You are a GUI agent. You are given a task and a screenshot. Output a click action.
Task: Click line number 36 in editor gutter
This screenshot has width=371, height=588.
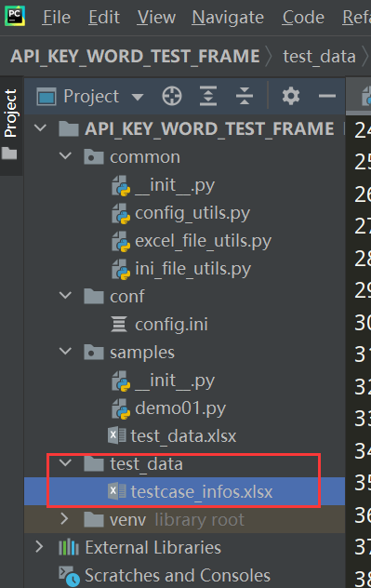pyautogui.click(x=363, y=514)
